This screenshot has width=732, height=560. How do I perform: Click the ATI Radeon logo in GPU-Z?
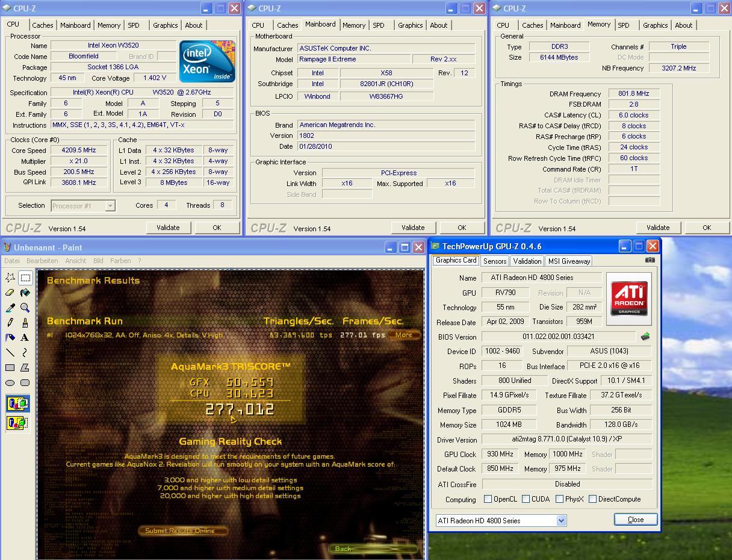click(x=629, y=299)
